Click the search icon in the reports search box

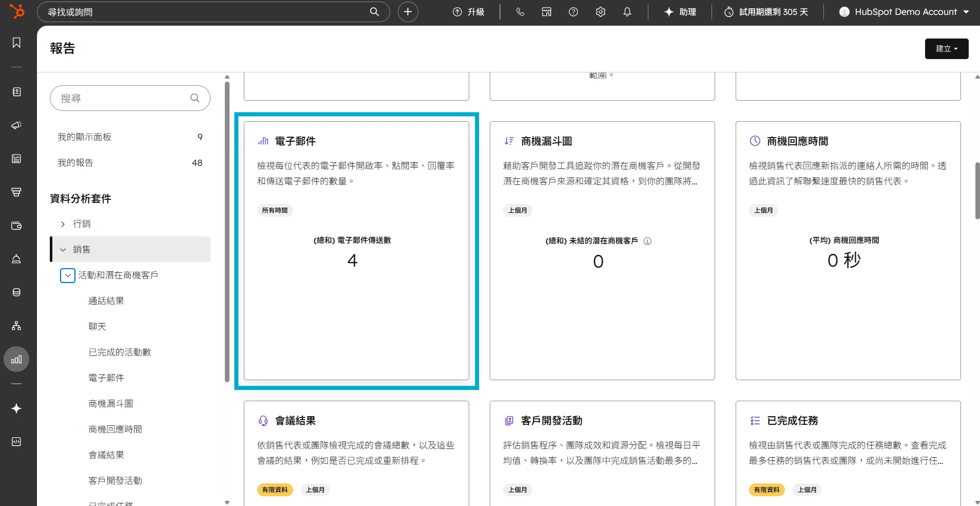tap(195, 98)
